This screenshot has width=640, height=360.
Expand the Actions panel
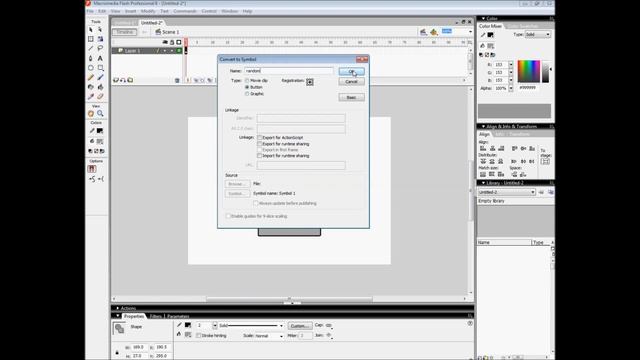(x=118, y=308)
